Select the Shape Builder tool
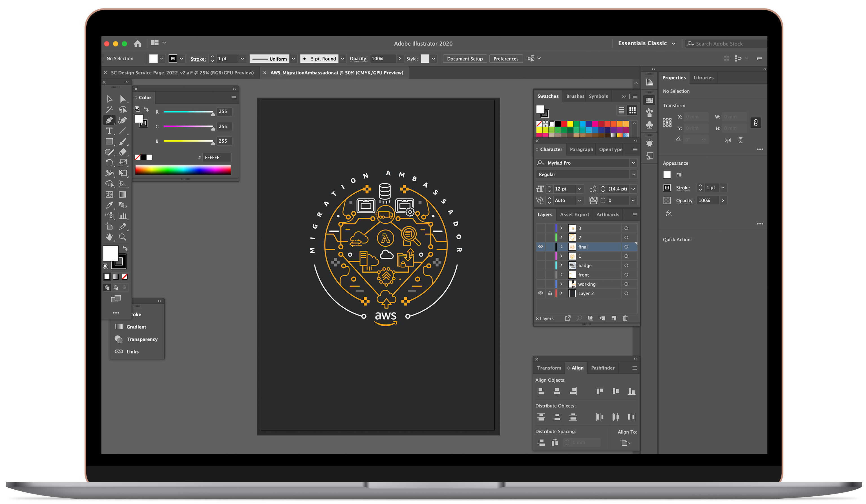 [x=109, y=184]
